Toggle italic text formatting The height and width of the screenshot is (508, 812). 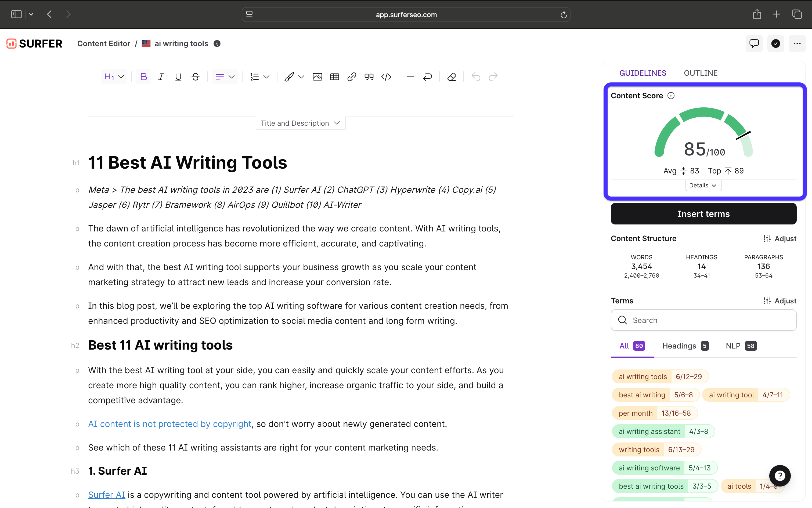(161, 77)
